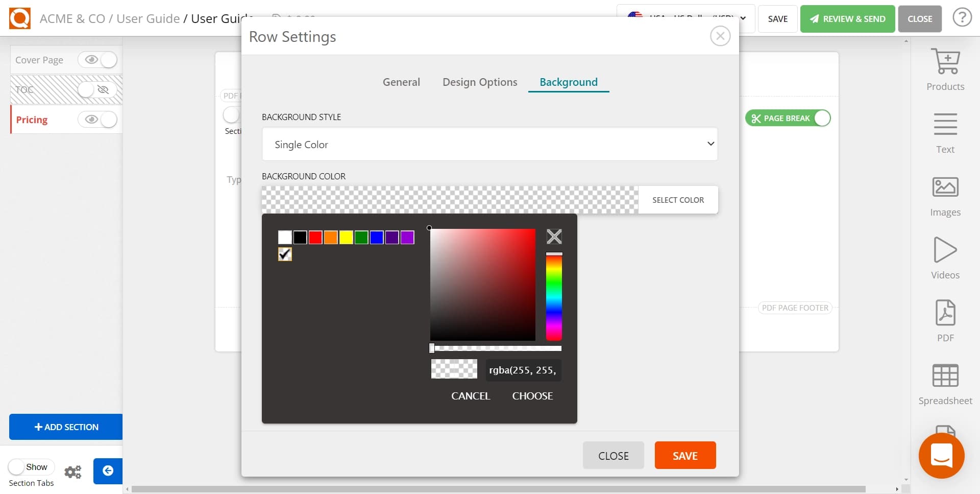The height and width of the screenshot is (494, 980).
Task: Open the Background Style dropdown
Action: tap(489, 145)
